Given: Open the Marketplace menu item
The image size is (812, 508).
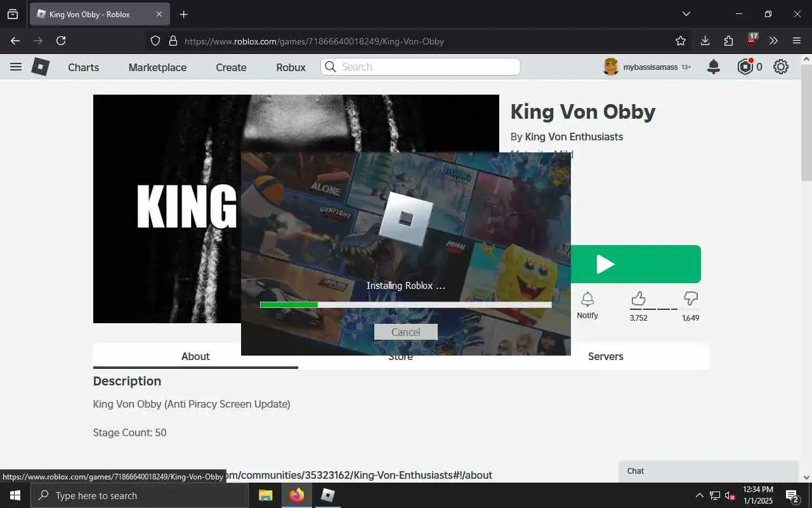Looking at the screenshot, I should pyautogui.click(x=157, y=67).
